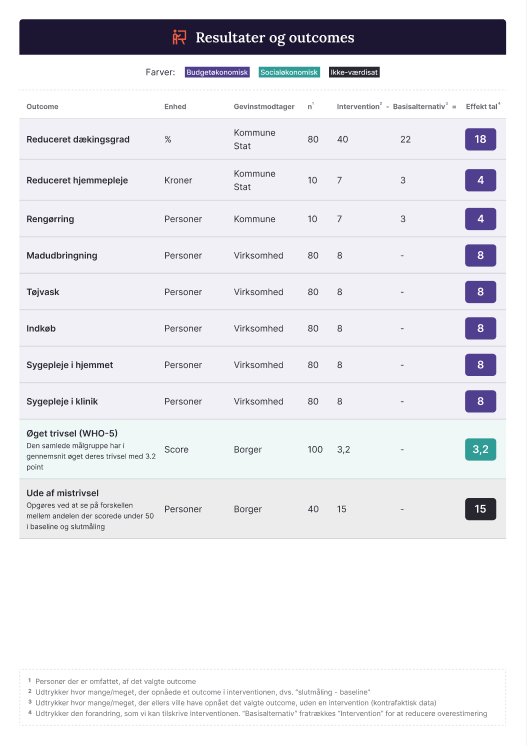Click dark 15 badge for Ude af mistrivsel
527x746 pixels.
pos(480,509)
